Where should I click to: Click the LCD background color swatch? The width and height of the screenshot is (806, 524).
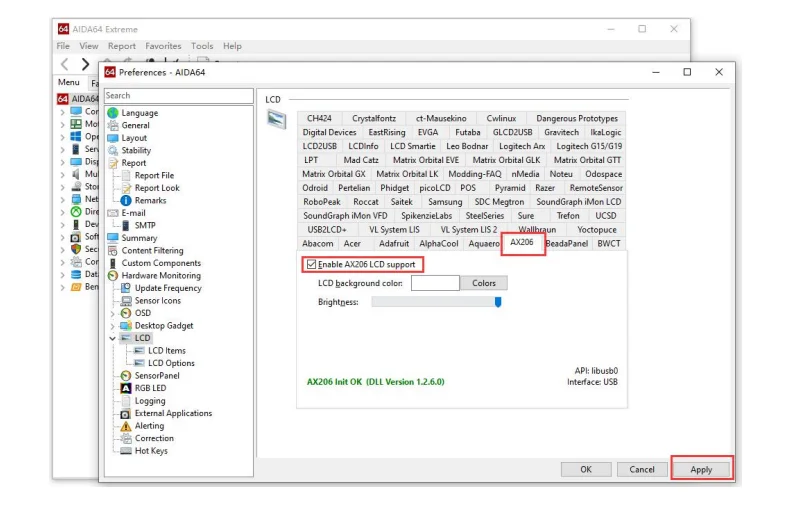435,283
